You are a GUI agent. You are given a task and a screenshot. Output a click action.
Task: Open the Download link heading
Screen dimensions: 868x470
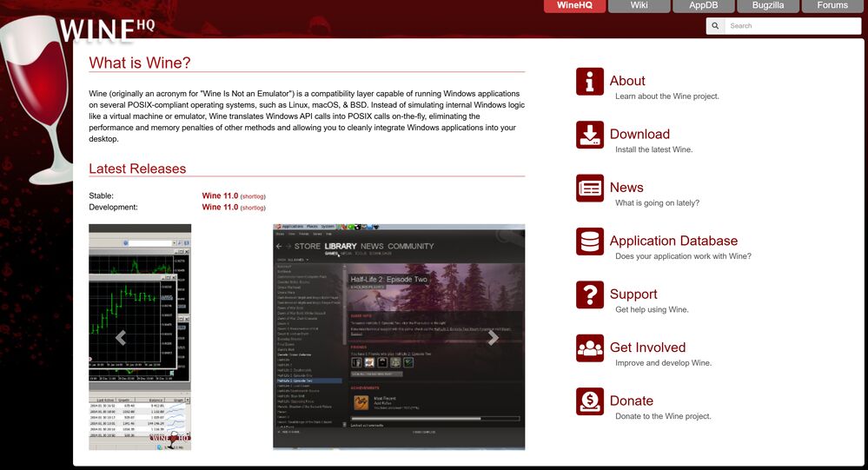click(x=639, y=134)
